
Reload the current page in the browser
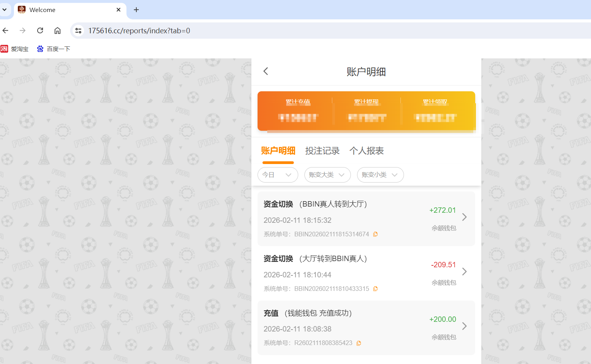40,31
